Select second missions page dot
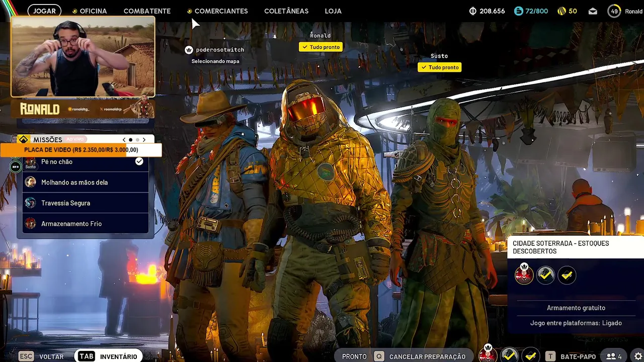 pos(137,140)
